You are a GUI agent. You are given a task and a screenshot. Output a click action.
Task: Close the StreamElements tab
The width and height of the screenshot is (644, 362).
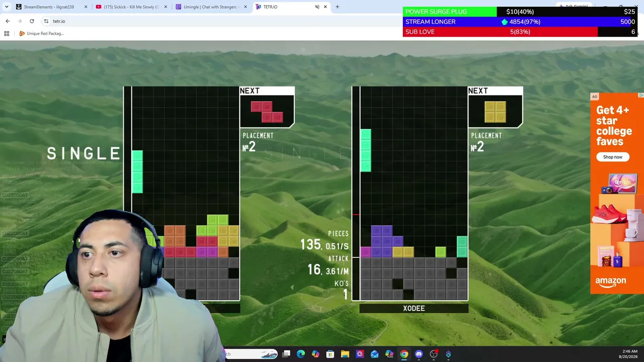tap(86, 7)
